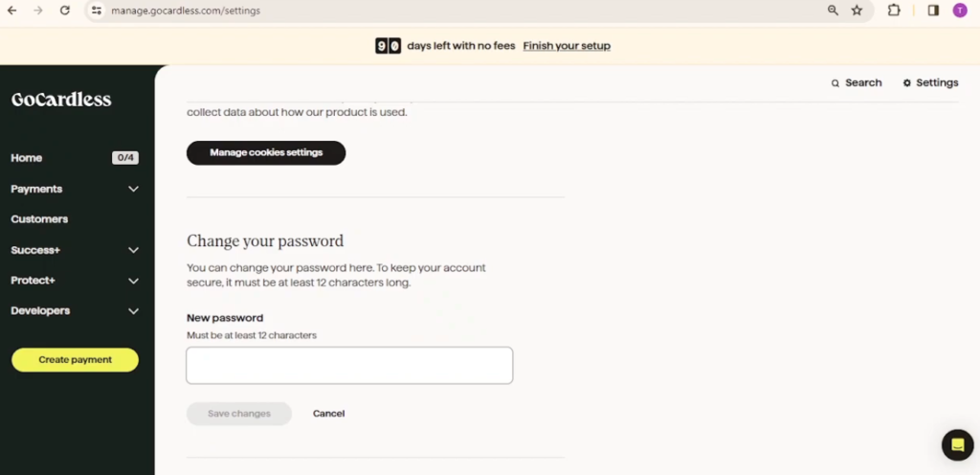
Task: Open the browser extensions puzzle icon
Action: tap(894, 10)
